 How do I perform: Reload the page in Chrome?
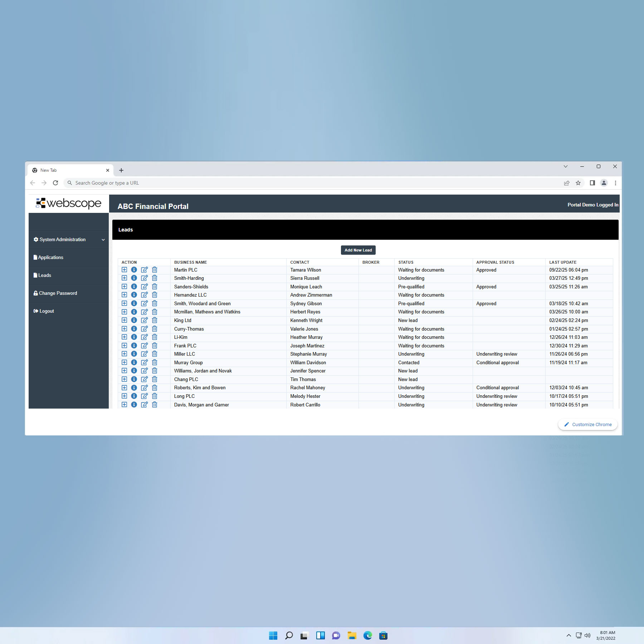pos(55,183)
